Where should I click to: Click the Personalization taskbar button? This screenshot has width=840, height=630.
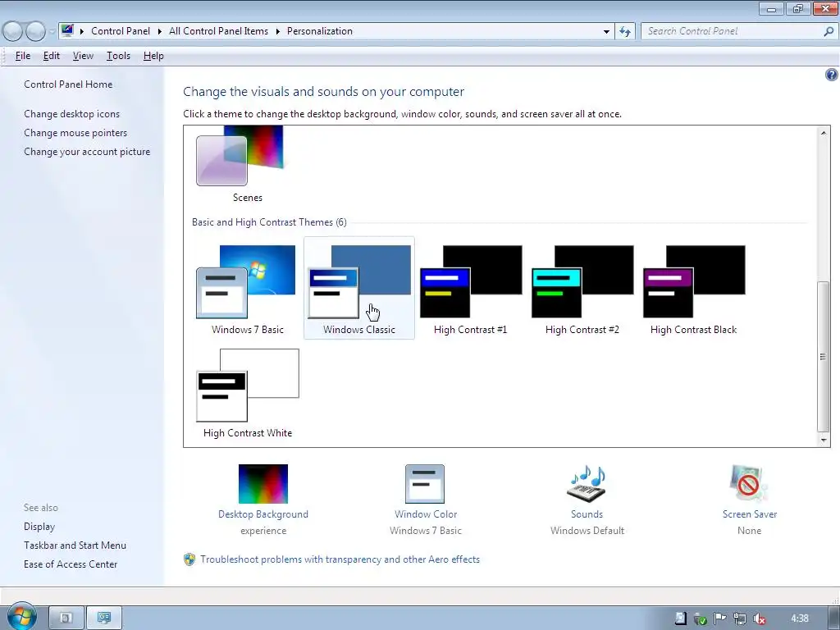pos(104,619)
